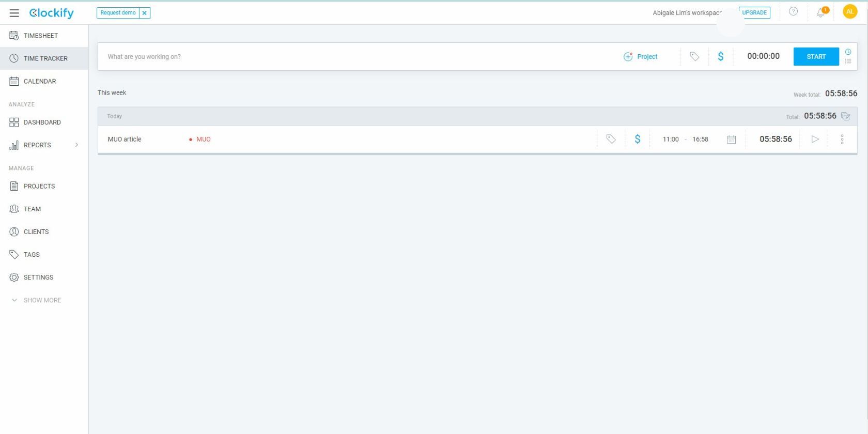Click the Team people icon
The image size is (868, 434).
coord(14,209)
